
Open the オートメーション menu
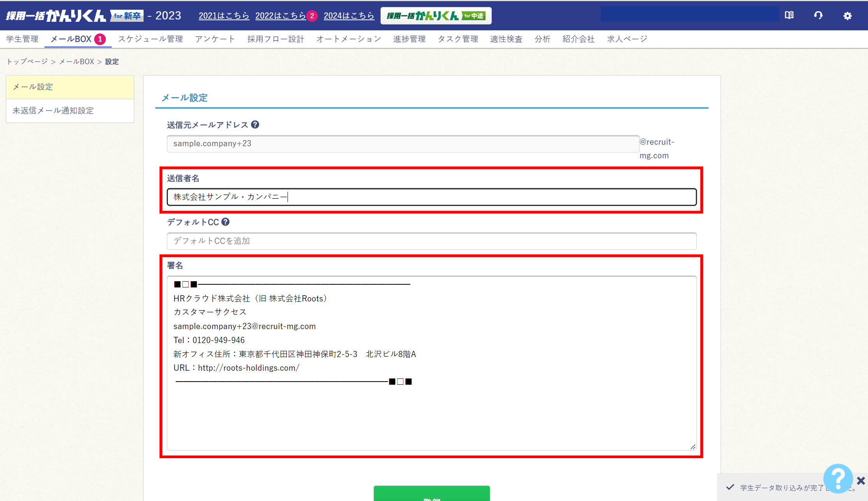pos(349,39)
